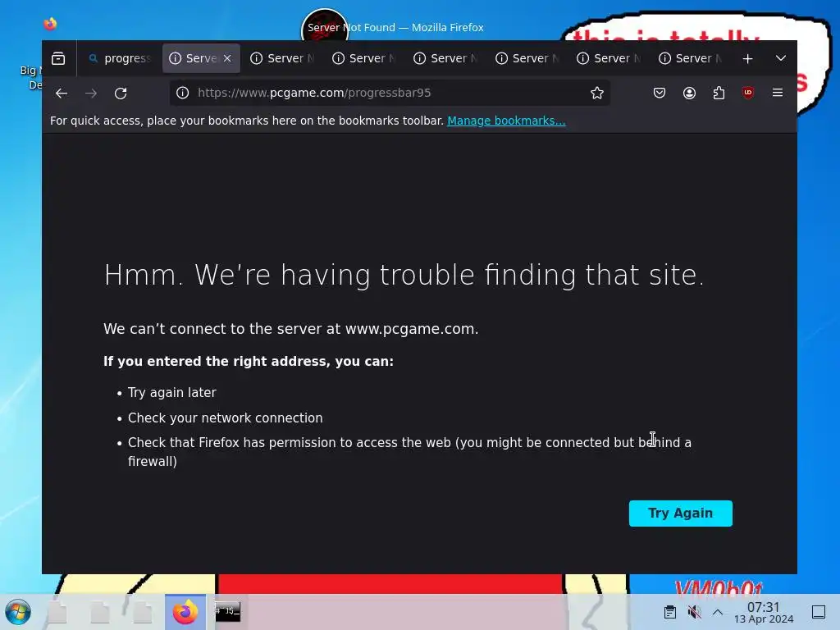Expand hidden system tray icons

point(718,612)
